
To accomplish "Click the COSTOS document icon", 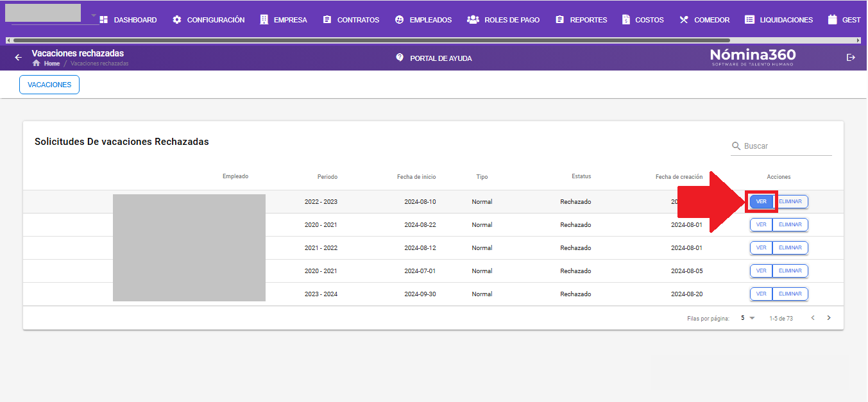I will (x=626, y=20).
